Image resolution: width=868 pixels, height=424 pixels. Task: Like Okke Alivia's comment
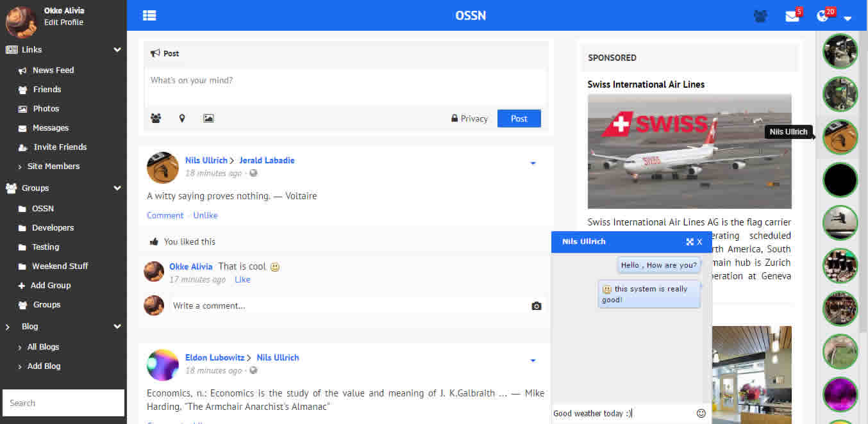pyautogui.click(x=242, y=280)
